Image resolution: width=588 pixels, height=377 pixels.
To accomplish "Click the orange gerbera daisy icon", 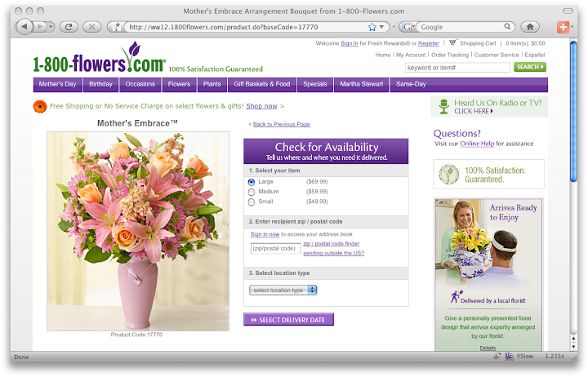I will tap(40, 106).
